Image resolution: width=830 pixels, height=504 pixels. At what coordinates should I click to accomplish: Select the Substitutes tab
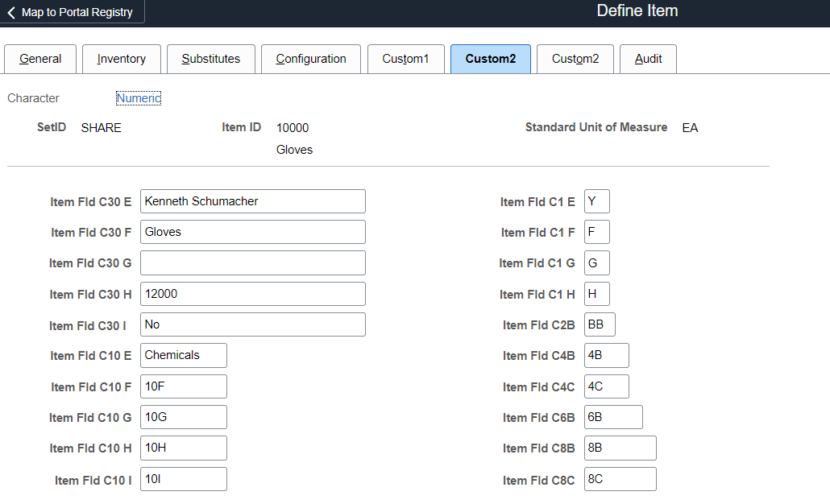211,59
